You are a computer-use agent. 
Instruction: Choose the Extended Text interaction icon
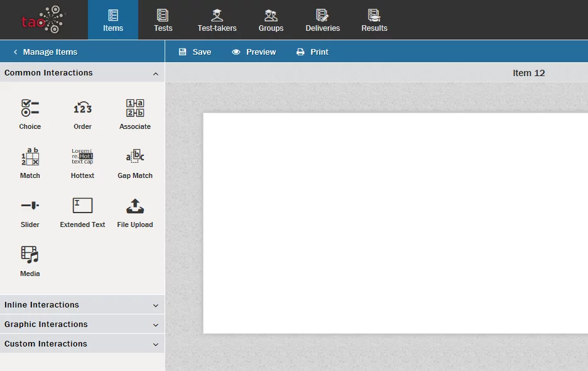click(82, 206)
